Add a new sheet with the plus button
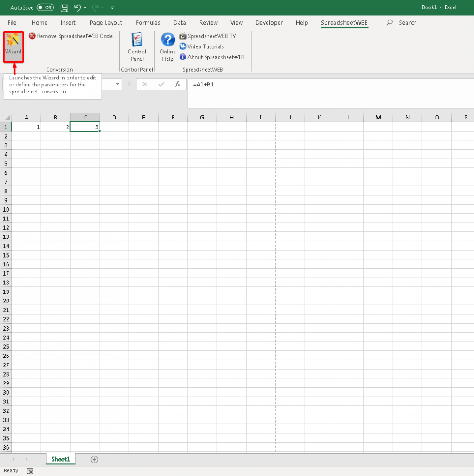 coord(94,460)
